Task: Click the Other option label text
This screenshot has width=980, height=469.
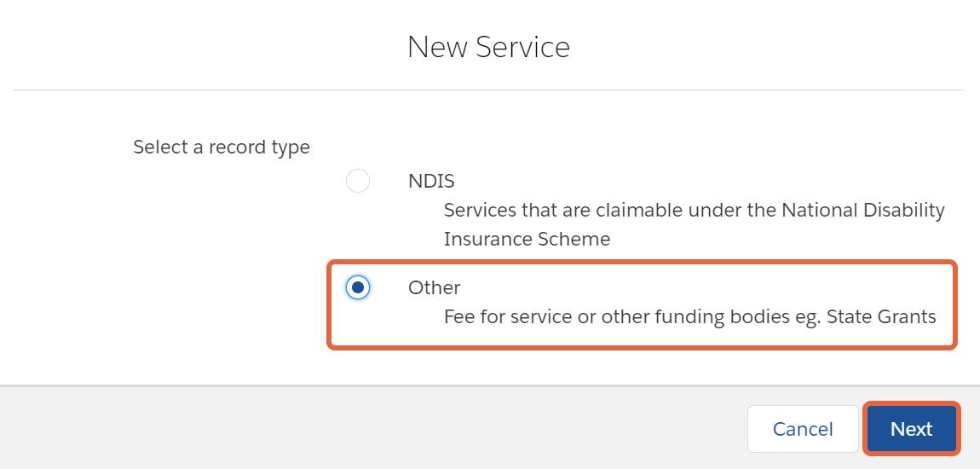Action: (435, 287)
